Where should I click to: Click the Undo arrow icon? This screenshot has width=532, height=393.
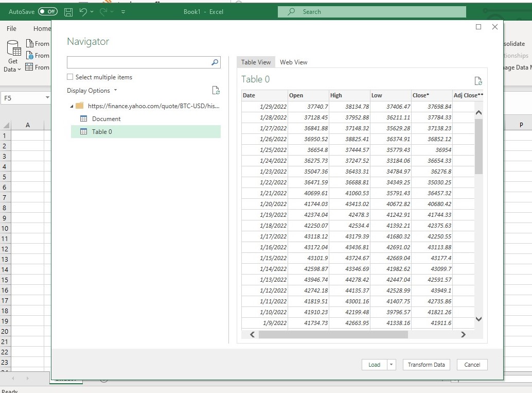[83, 12]
